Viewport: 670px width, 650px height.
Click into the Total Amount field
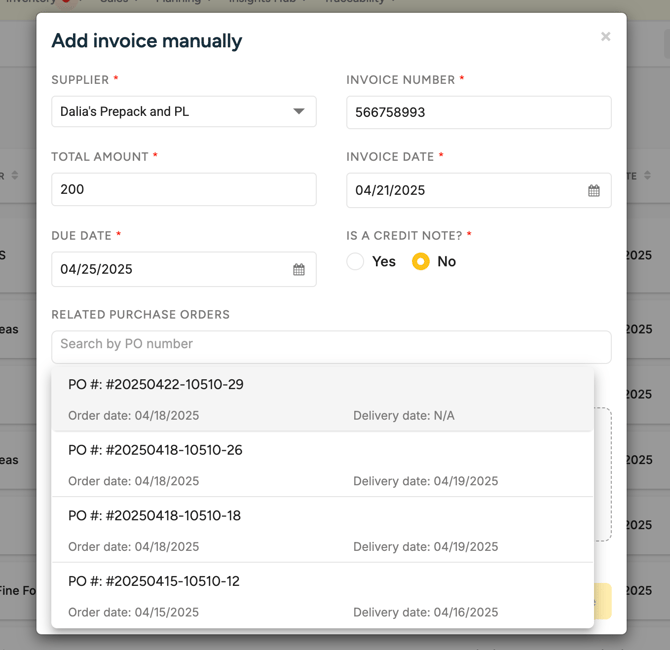(183, 190)
